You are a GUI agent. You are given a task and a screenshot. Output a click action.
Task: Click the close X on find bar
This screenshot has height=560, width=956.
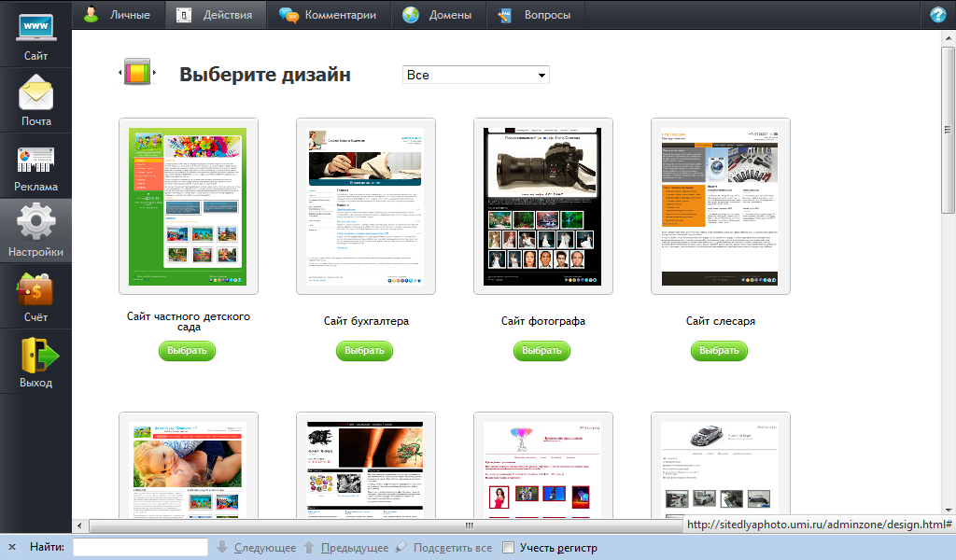[12, 547]
